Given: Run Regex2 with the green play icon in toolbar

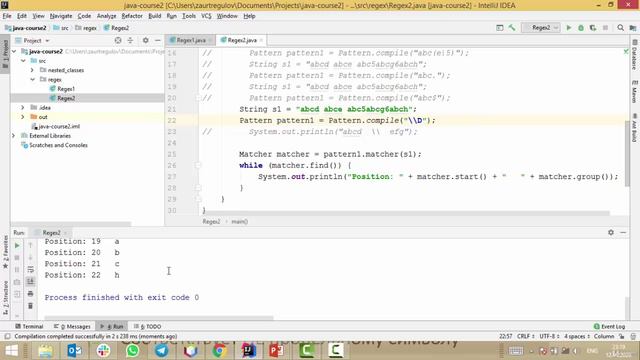Looking at the screenshot, I should coord(569,28).
